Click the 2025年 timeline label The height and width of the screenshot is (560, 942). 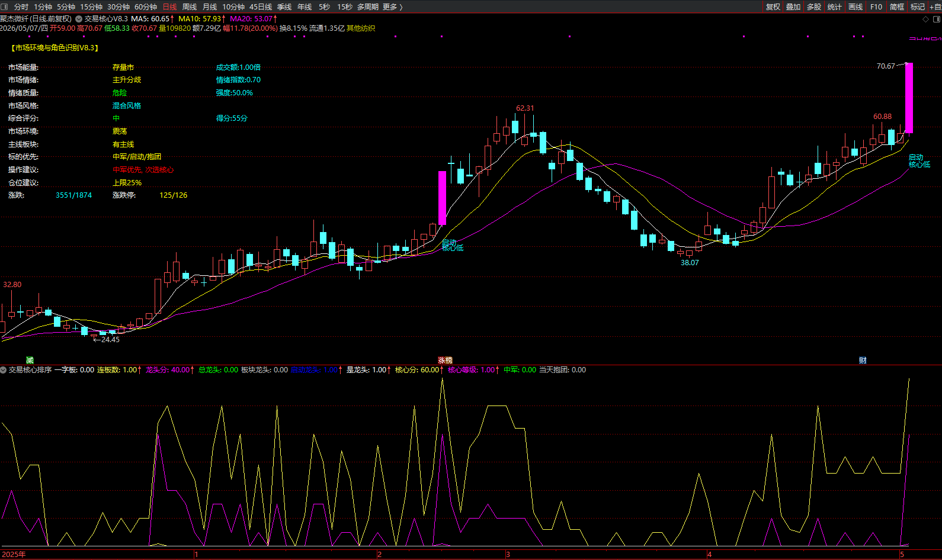tap(14, 555)
